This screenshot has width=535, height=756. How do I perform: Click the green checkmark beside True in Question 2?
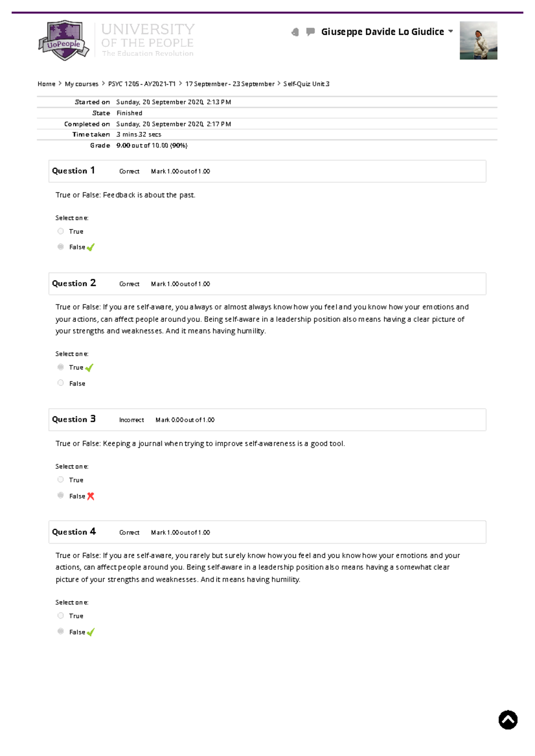[x=90, y=367]
